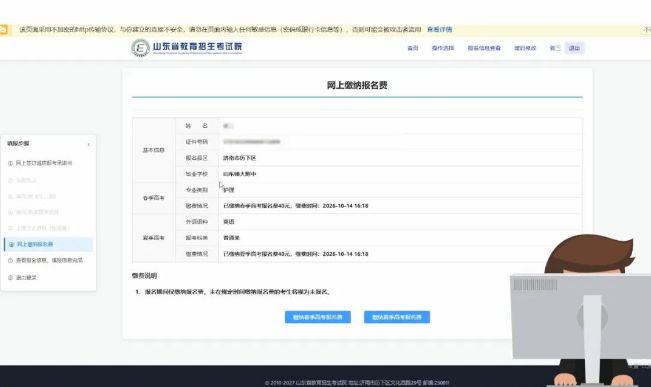651x387 pixels.
Task: Open 操作流程 in the top navigation
Action: coord(443,48)
